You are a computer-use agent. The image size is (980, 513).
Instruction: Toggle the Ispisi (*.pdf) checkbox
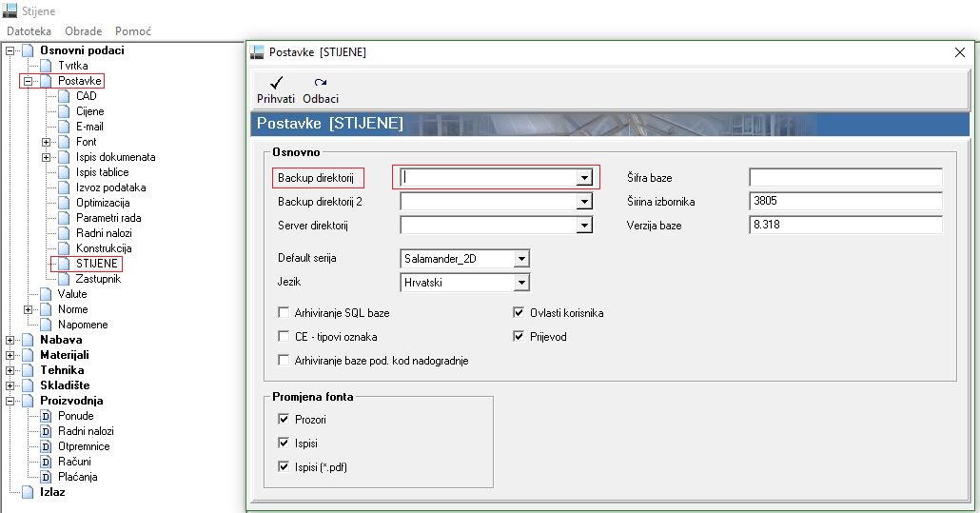point(284,466)
